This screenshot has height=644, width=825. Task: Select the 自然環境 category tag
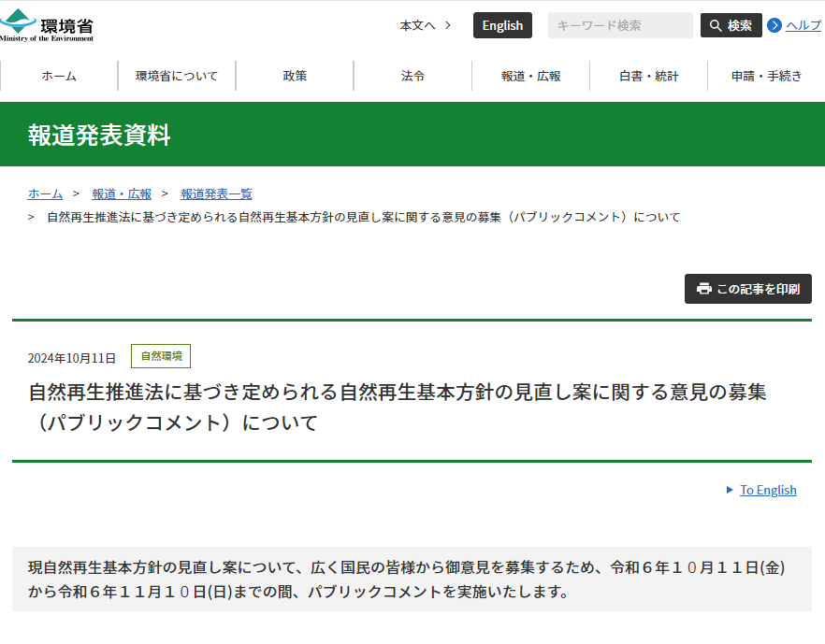(161, 356)
